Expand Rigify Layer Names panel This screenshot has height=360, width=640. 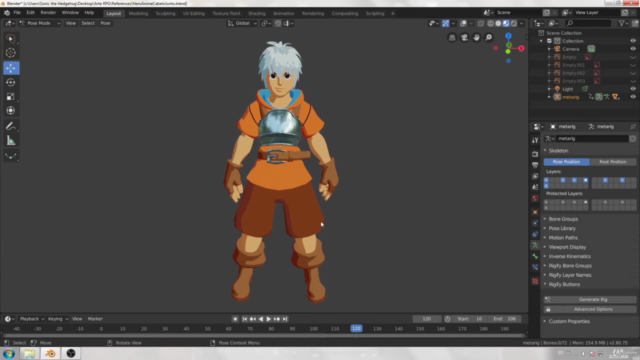pyautogui.click(x=570, y=275)
